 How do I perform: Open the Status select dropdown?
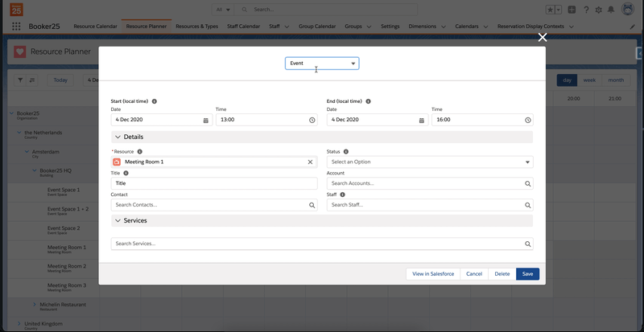click(x=429, y=162)
